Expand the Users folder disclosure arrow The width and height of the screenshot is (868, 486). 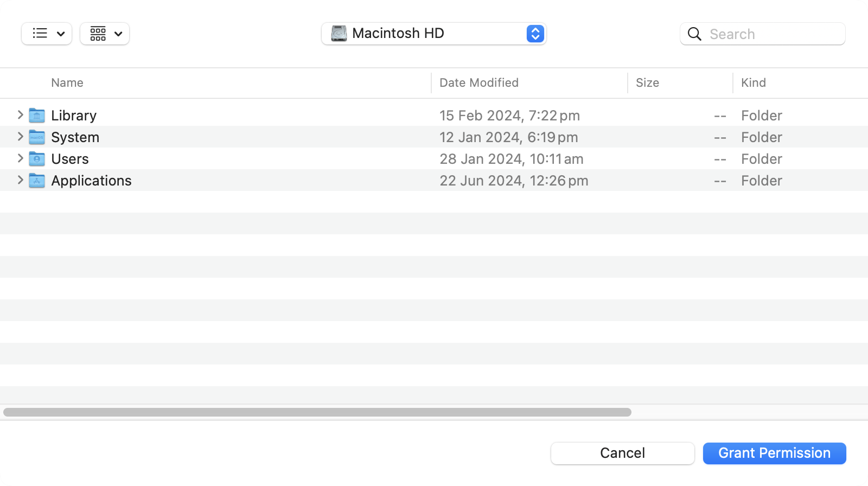pos(20,158)
